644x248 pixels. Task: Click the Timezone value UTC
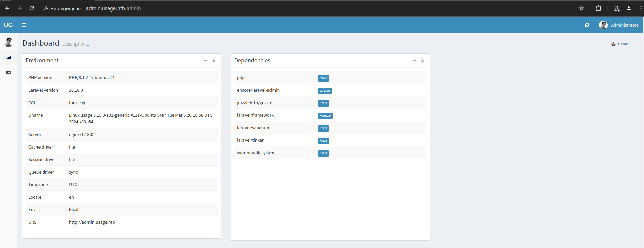click(x=73, y=184)
